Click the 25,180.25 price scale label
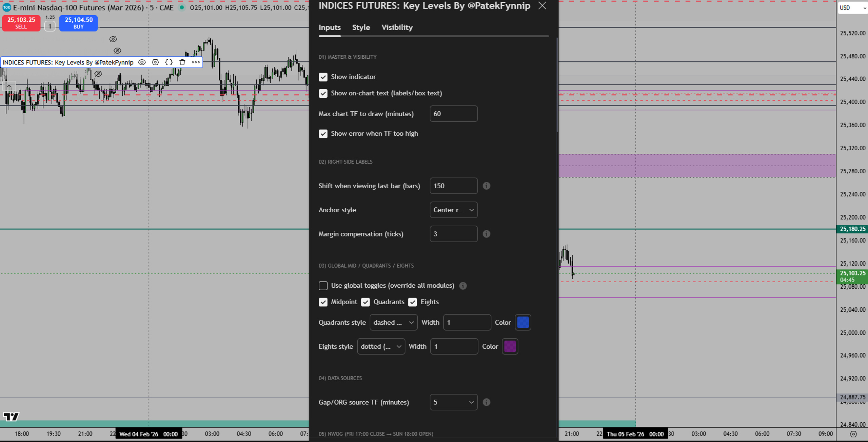Viewport: 868px width, 442px height. click(852, 229)
